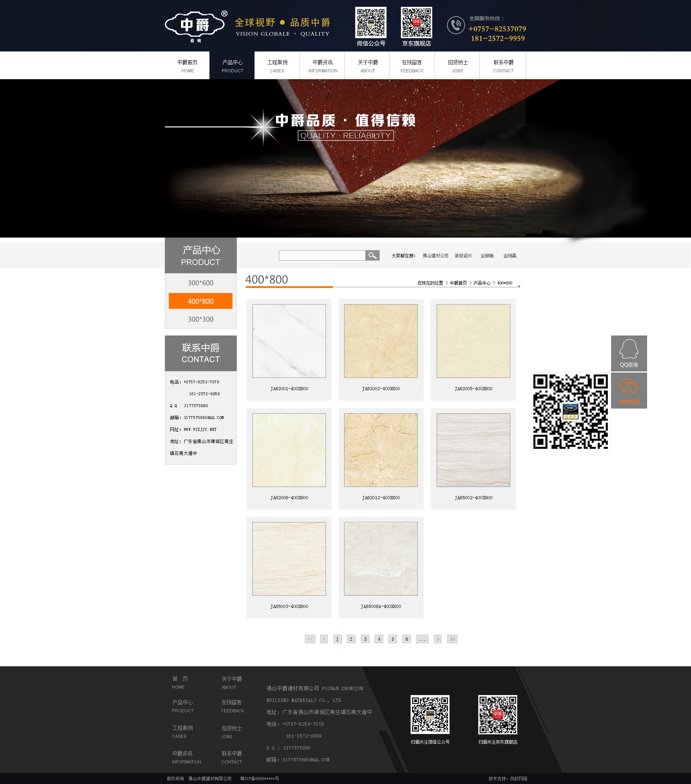Jump to first page with << arrow
691x784 pixels.
tap(310, 639)
